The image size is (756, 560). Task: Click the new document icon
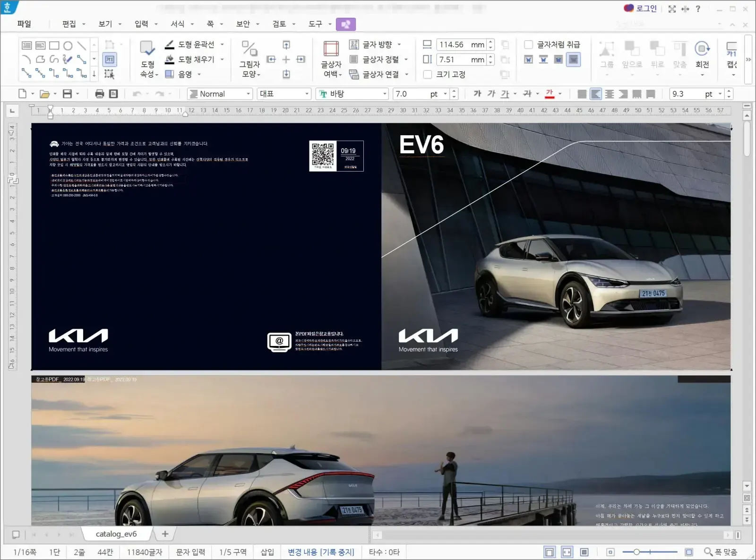pyautogui.click(x=22, y=94)
